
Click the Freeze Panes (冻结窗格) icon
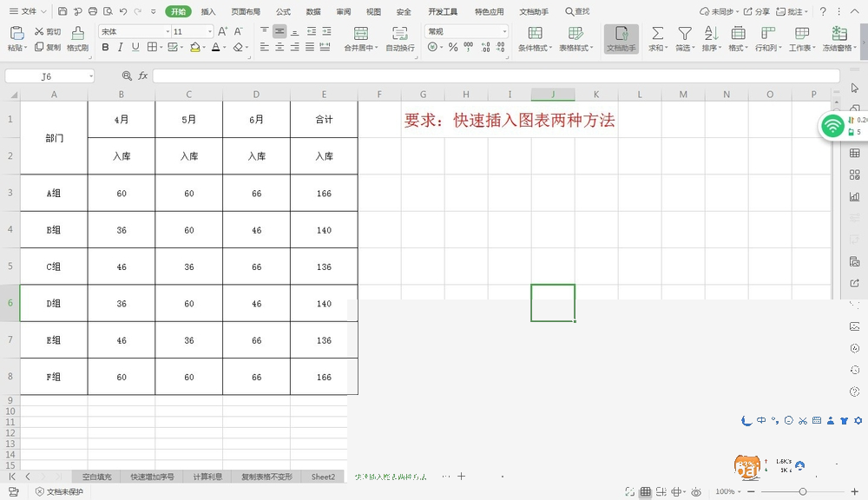click(839, 33)
